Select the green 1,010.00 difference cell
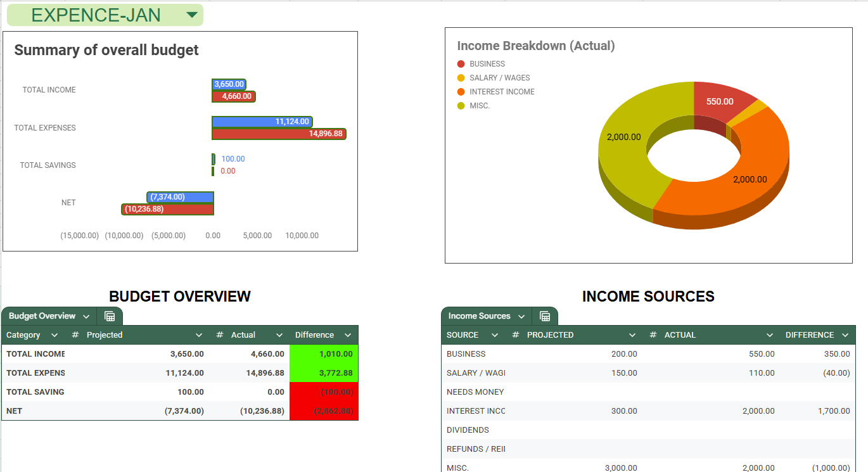 point(324,354)
